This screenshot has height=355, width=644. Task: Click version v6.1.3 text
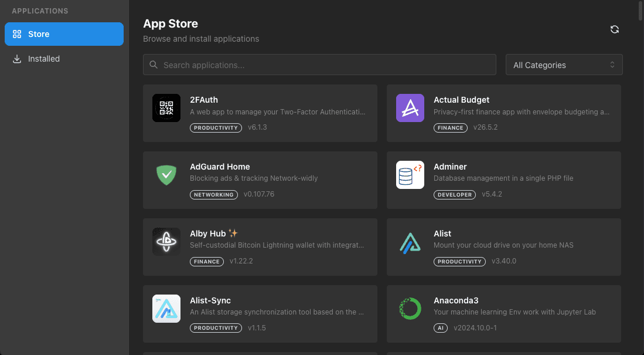[257, 127]
